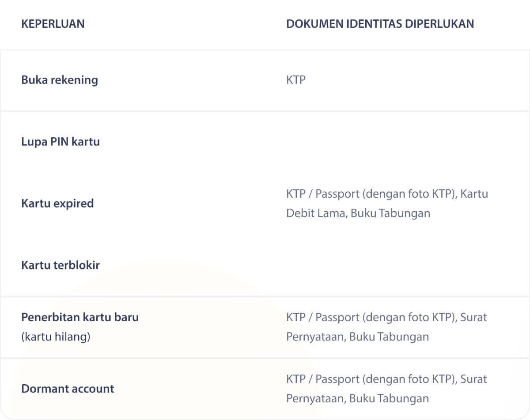Click the Penerbitan kartu baru label
The width and height of the screenshot is (530, 420).
[80, 317]
